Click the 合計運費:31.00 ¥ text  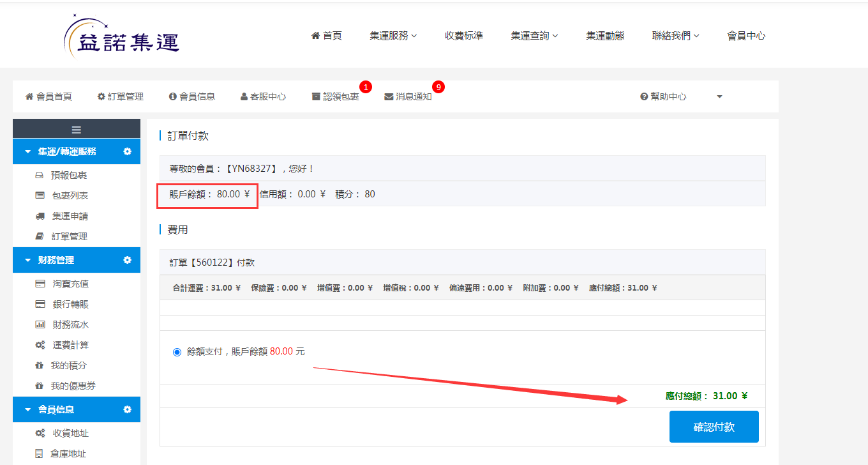207,288
